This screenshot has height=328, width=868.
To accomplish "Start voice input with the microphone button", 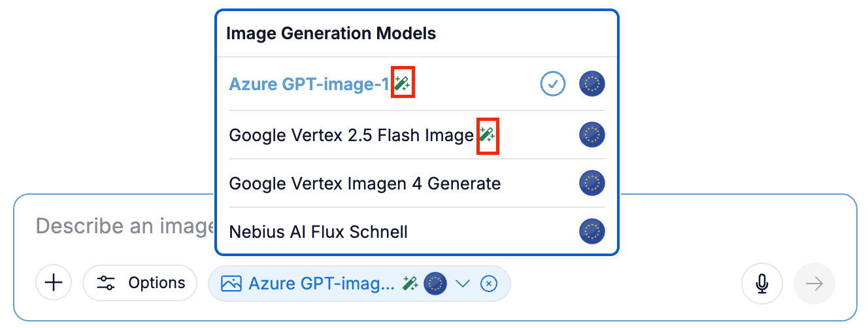I will (x=761, y=283).
